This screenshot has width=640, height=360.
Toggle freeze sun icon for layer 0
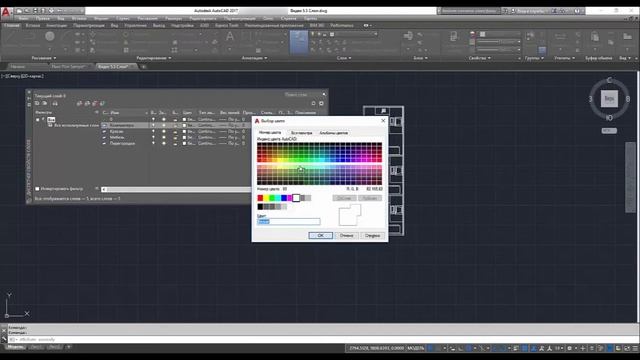pos(164,119)
